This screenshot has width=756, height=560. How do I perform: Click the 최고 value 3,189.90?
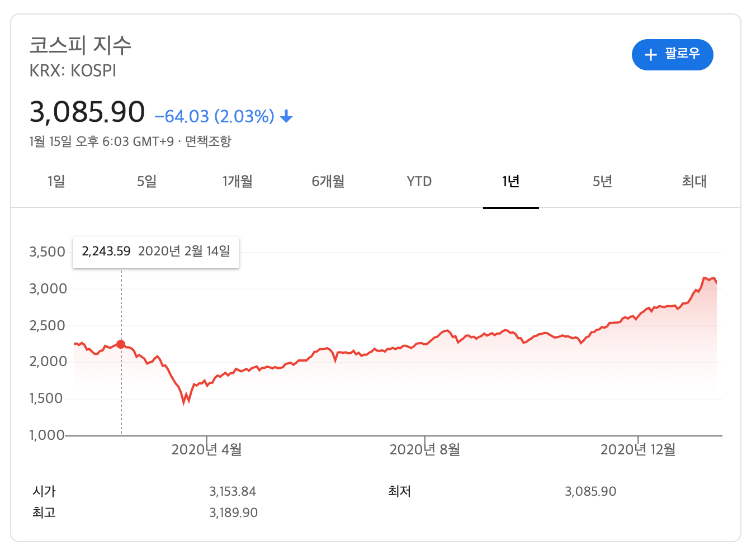233,513
